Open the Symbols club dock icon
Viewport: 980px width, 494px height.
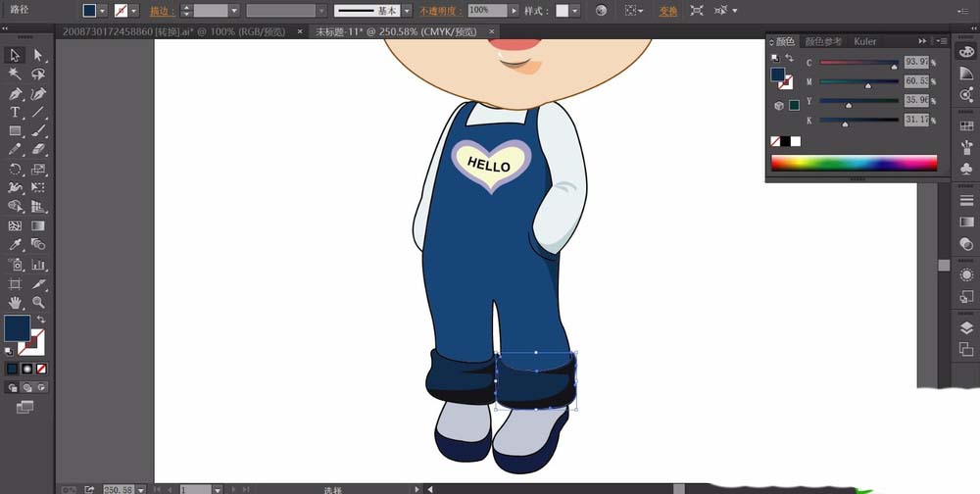[966, 169]
